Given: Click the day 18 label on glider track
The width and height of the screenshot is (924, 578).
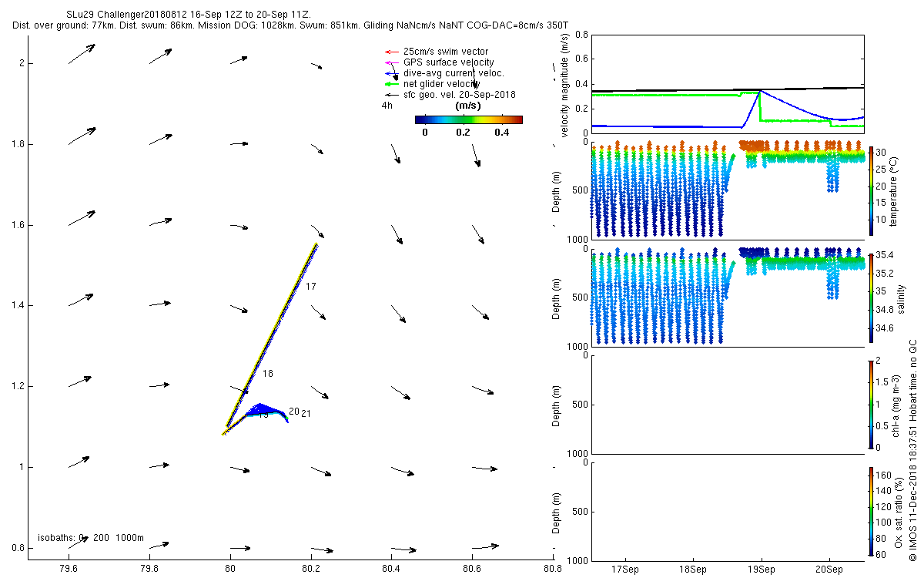Looking at the screenshot, I should click(268, 374).
